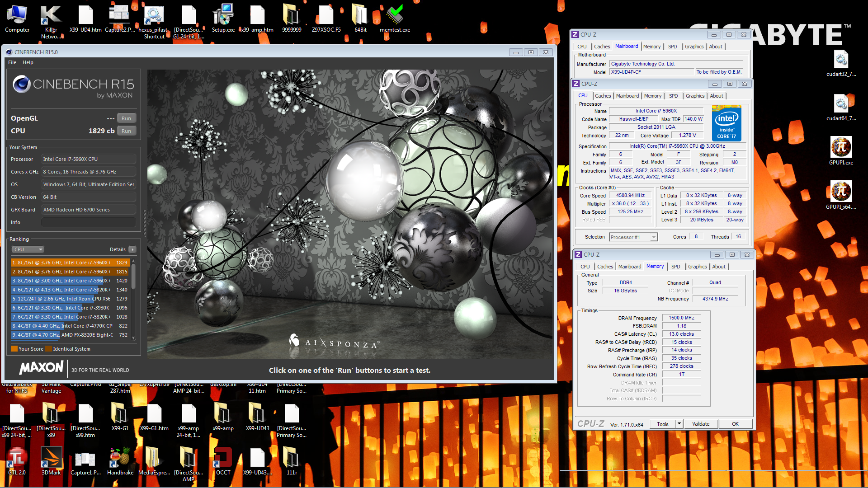This screenshot has width=868, height=488.
Task: Open About tab in processor CPU-Z window
Action: pyautogui.click(x=717, y=96)
